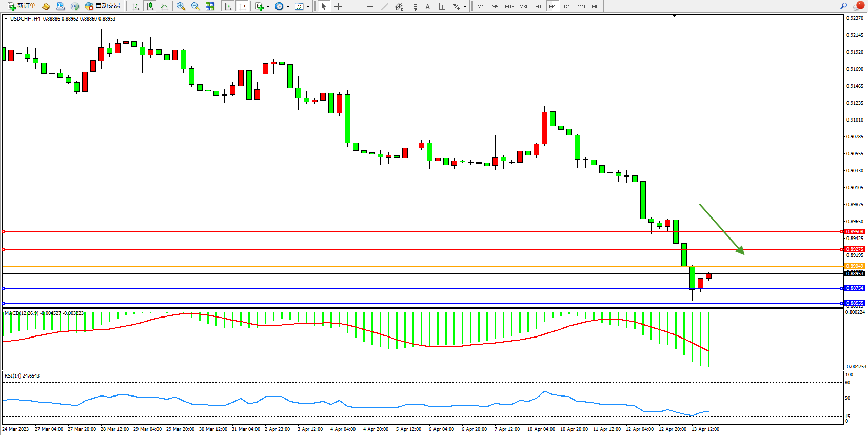Image resolution: width=868 pixels, height=436 pixels.
Task: Switch chart to line chart mode
Action: click(164, 6)
